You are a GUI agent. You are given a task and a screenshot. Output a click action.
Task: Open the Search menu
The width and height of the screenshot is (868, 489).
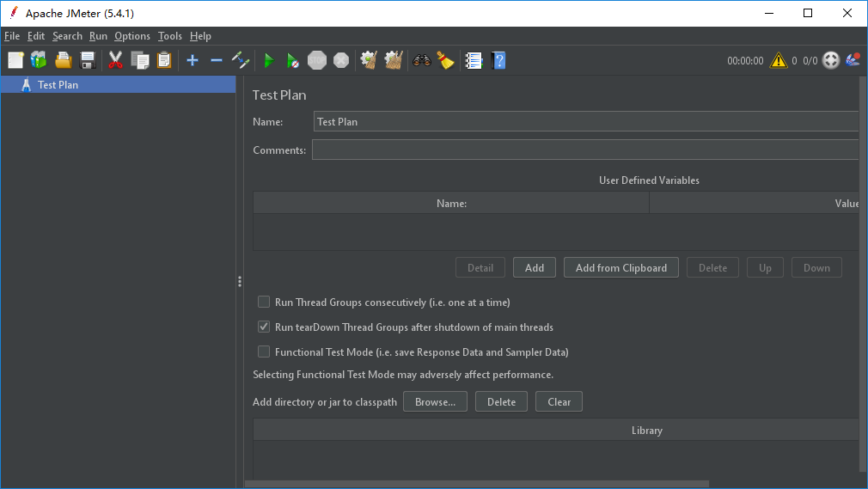[x=67, y=36]
